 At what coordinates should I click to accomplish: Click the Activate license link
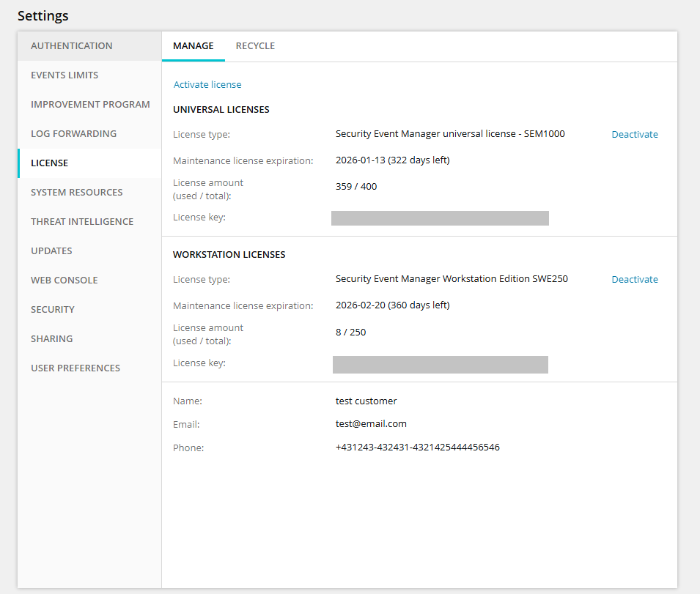pyautogui.click(x=207, y=84)
